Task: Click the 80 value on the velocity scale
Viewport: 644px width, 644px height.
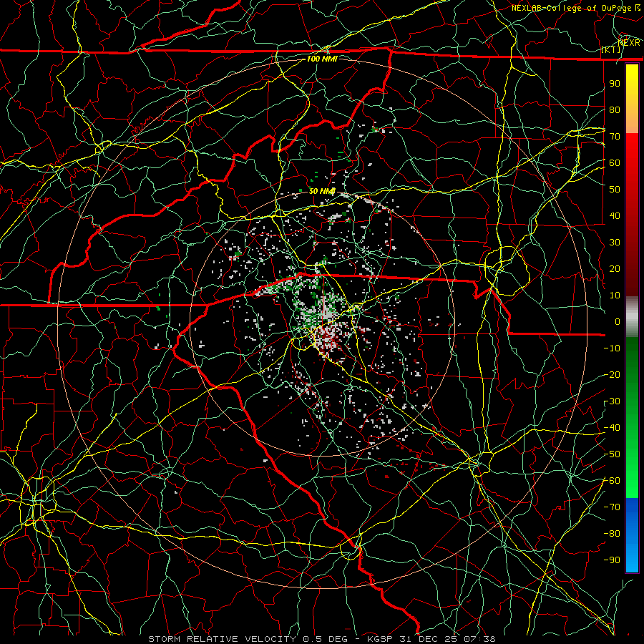Action: tap(615, 109)
